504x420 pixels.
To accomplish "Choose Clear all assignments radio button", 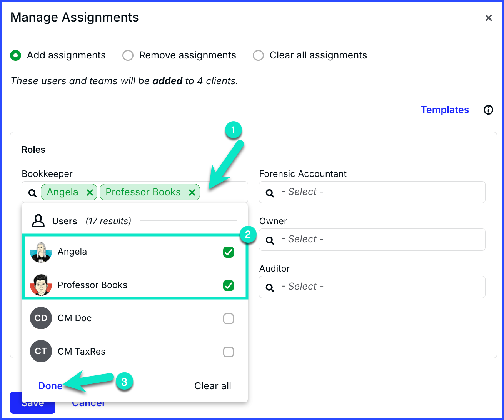I will pos(258,55).
